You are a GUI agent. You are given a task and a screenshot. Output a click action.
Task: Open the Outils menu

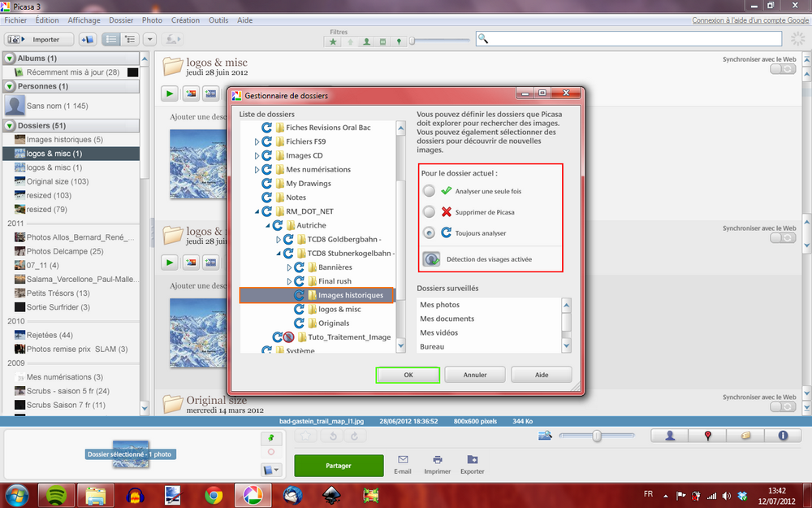tap(218, 20)
